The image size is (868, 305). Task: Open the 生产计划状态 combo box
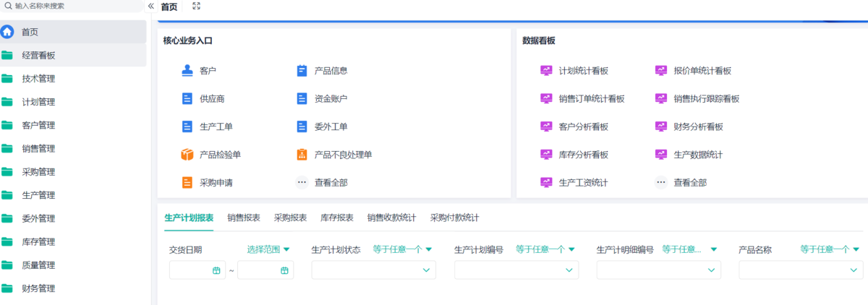pyautogui.click(x=373, y=270)
